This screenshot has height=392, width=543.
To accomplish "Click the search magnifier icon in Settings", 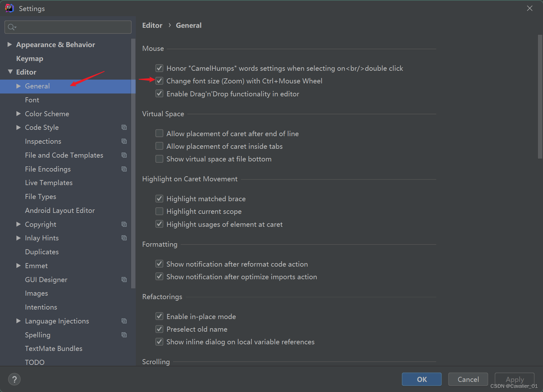I will (x=12, y=27).
